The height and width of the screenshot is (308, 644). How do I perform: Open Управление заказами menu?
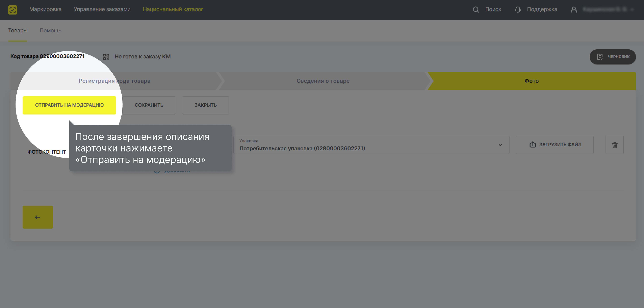pos(102,9)
